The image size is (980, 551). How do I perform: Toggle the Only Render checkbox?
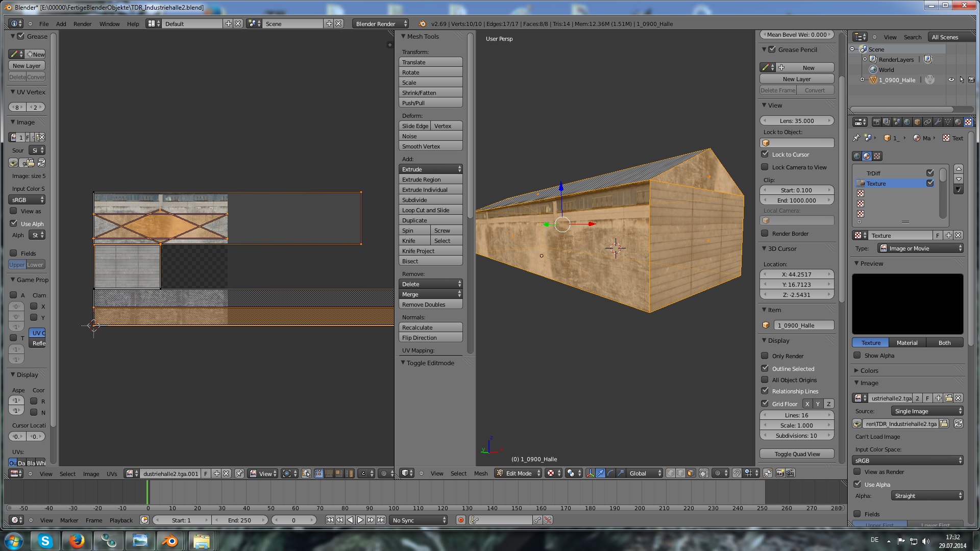(x=765, y=356)
